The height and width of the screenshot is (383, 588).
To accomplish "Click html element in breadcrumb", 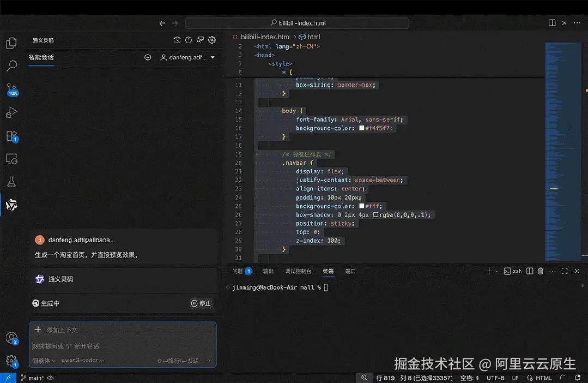I will [310, 37].
